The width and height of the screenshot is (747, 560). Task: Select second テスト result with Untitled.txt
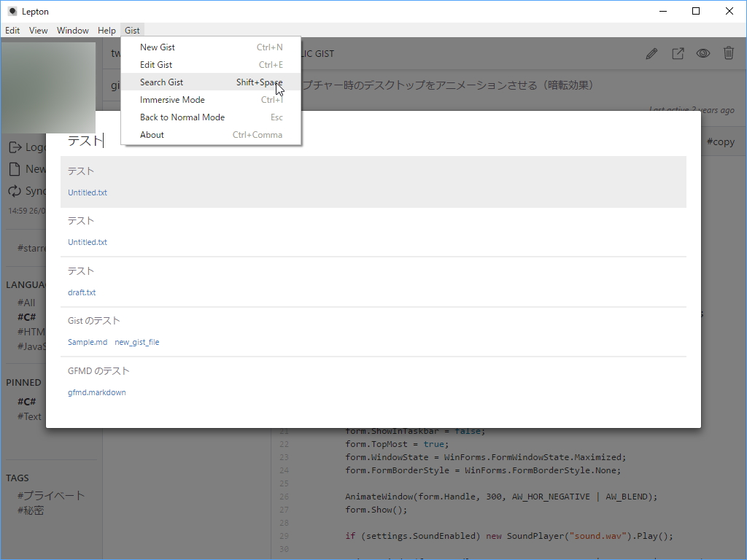point(373,232)
